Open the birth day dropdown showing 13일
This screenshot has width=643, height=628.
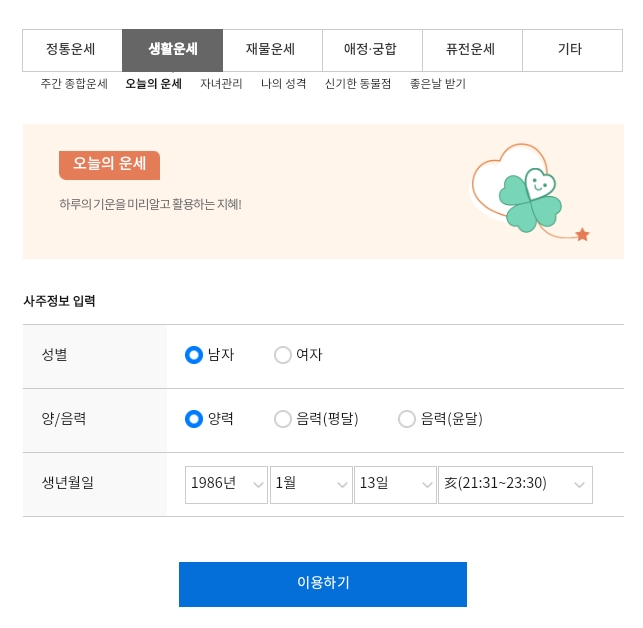click(395, 484)
